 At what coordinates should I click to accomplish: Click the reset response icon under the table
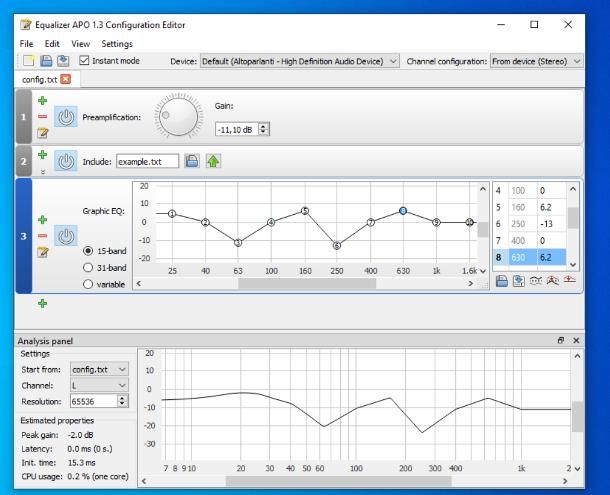[x=570, y=280]
